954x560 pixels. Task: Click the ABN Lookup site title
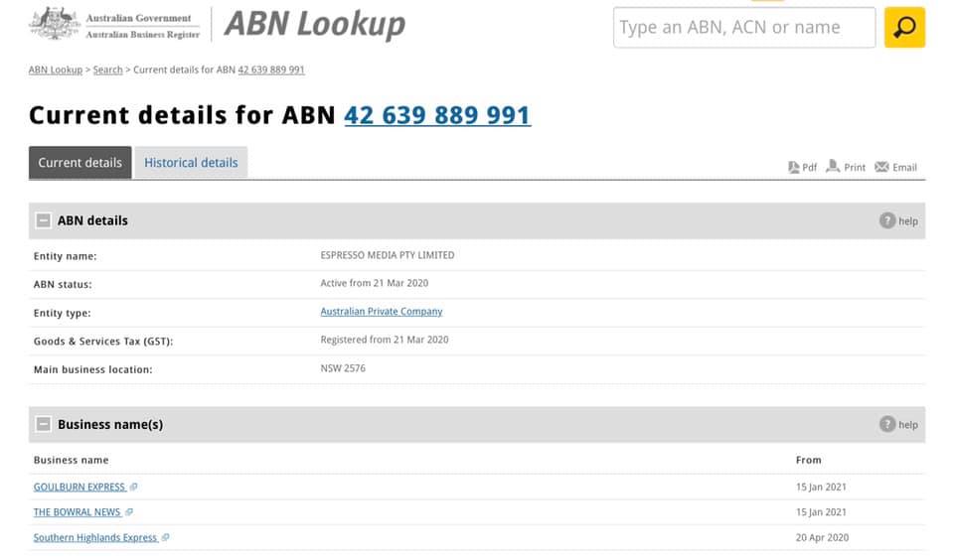click(315, 25)
